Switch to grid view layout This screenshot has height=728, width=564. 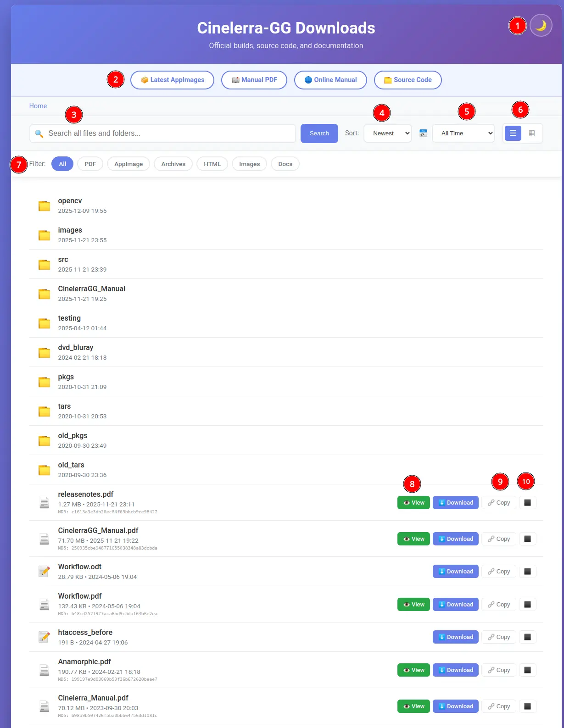click(x=532, y=133)
